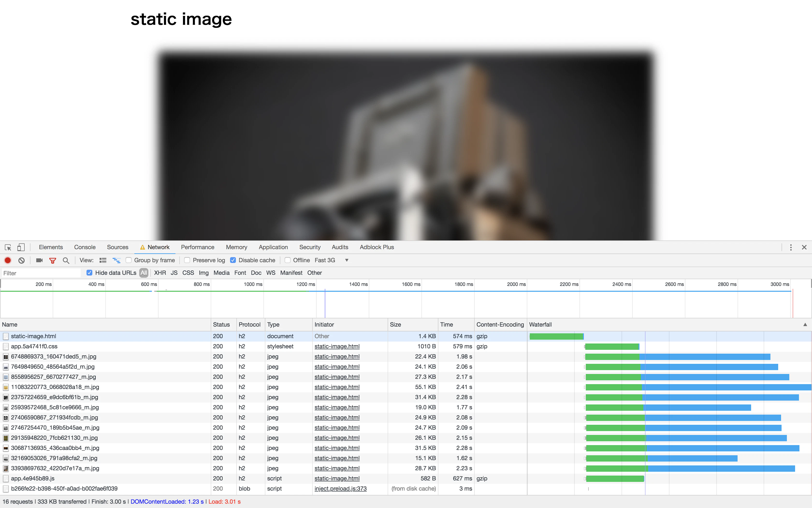
Task: Click the warning icon on Network tab
Action: coord(143,247)
